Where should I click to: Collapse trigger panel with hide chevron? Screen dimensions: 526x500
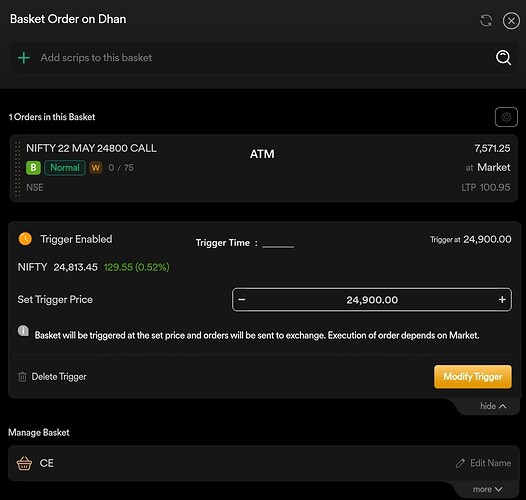tap(493, 406)
